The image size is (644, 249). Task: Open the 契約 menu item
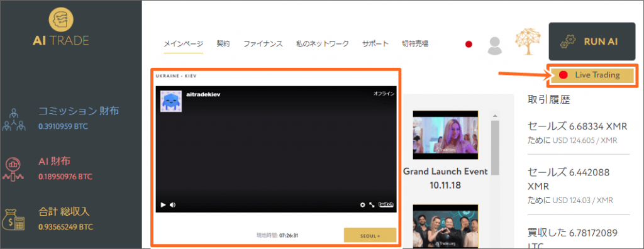(x=223, y=43)
